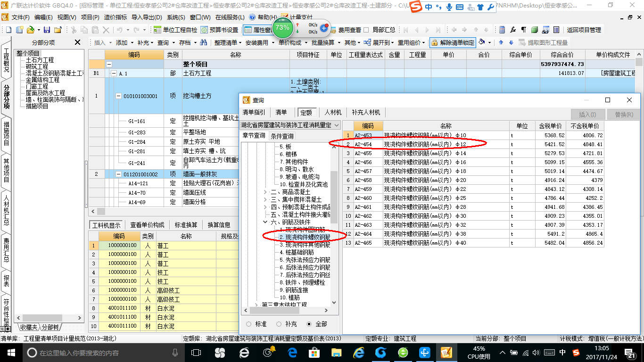Click the Save disk icon
Image resolution: width=644 pixels, height=362 pixels.
pos(47,30)
